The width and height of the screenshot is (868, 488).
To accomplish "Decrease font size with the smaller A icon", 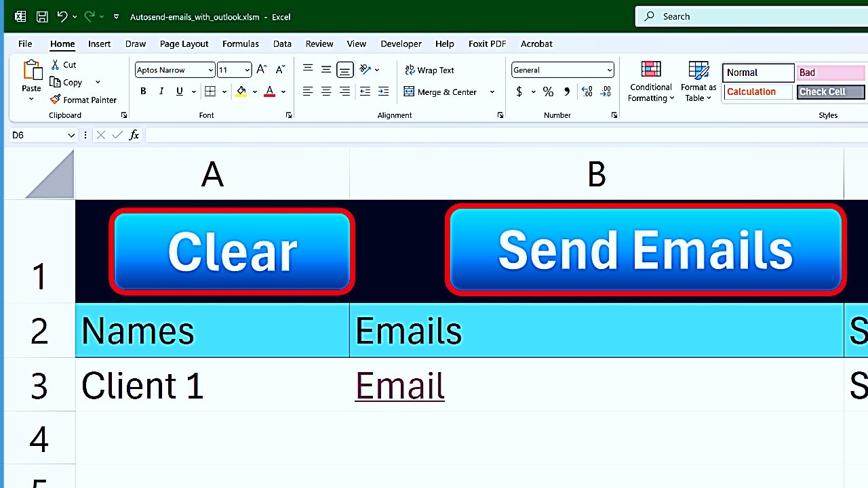I will pyautogui.click(x=281, y=70).
